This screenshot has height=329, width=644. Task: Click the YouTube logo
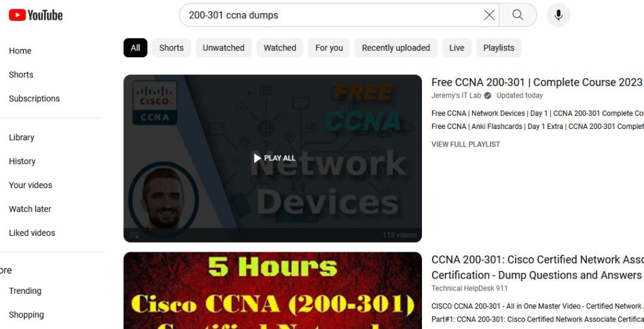pos(36,15)
